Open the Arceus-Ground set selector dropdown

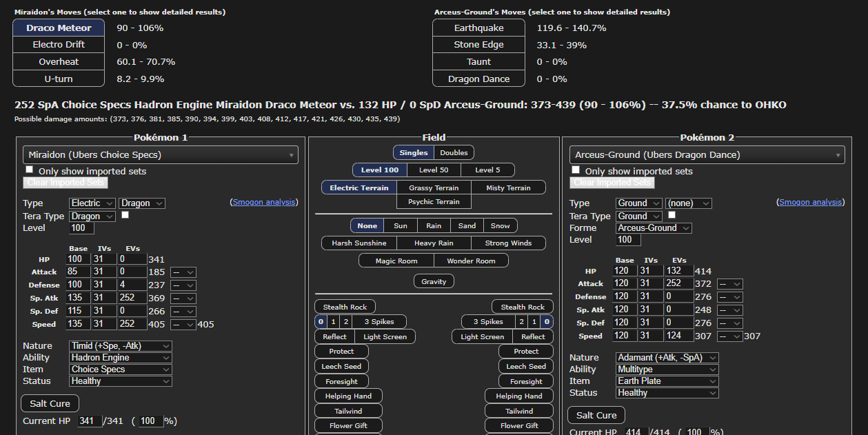[707, 155]
